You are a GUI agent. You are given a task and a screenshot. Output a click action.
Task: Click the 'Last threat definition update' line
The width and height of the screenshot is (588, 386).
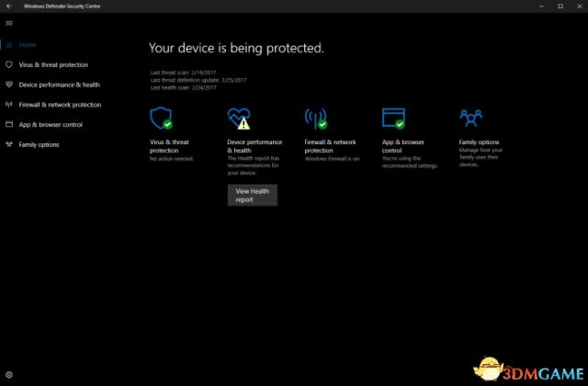(x=198, y=80)
